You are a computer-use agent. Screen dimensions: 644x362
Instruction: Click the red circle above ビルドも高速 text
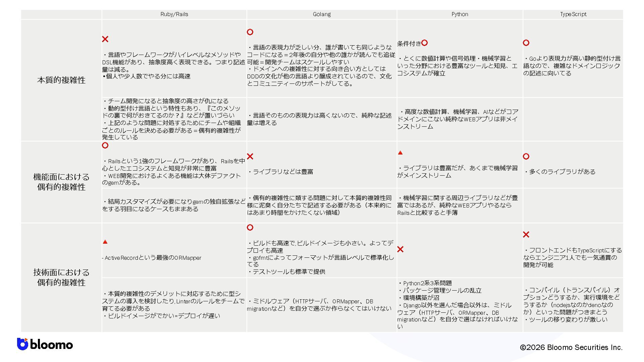(x=250, y=228)
